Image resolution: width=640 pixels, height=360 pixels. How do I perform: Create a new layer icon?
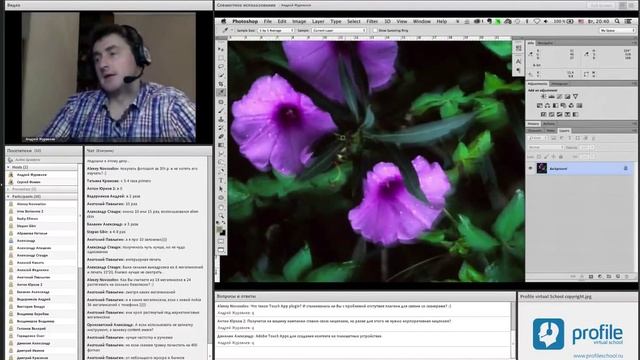(618, 276)
